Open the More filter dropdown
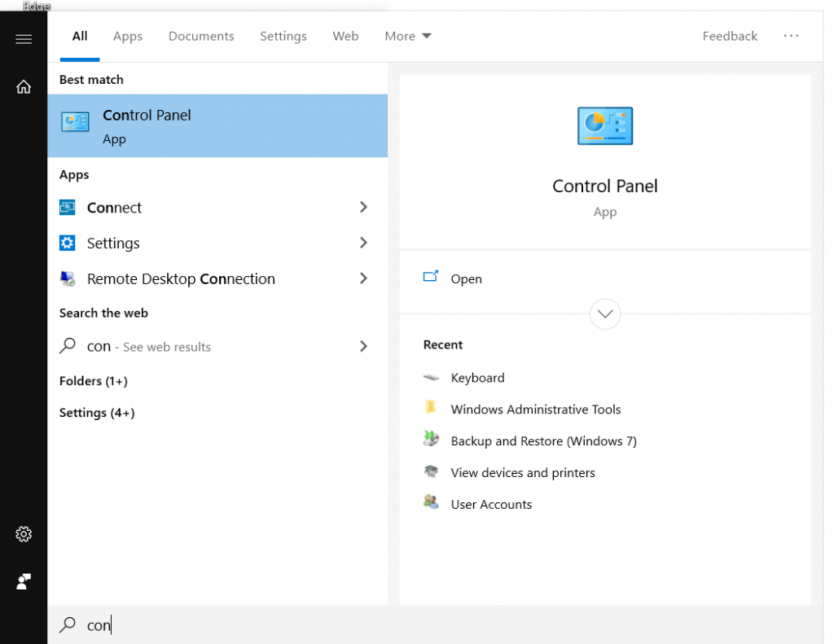The image size is (834, 644). (x=408, y=36)
